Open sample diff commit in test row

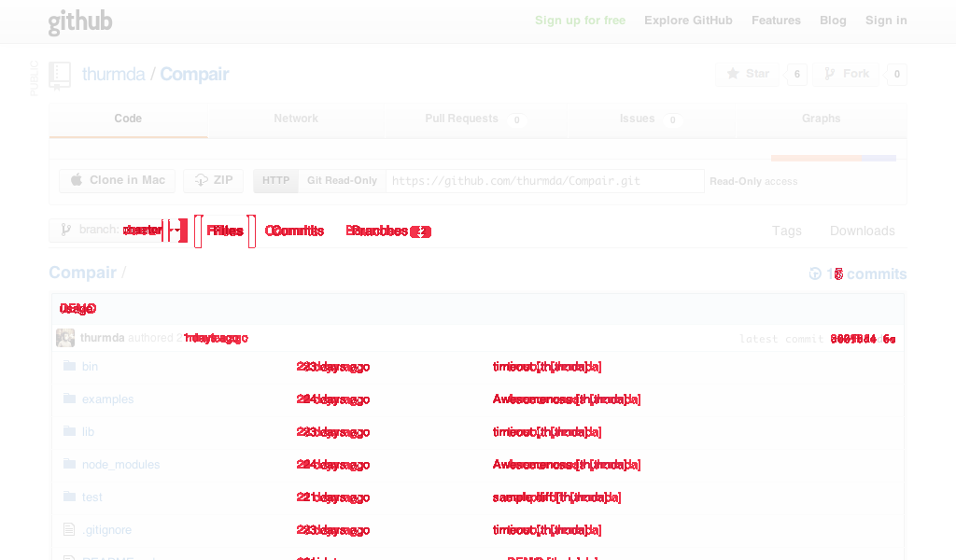(556, 497)
